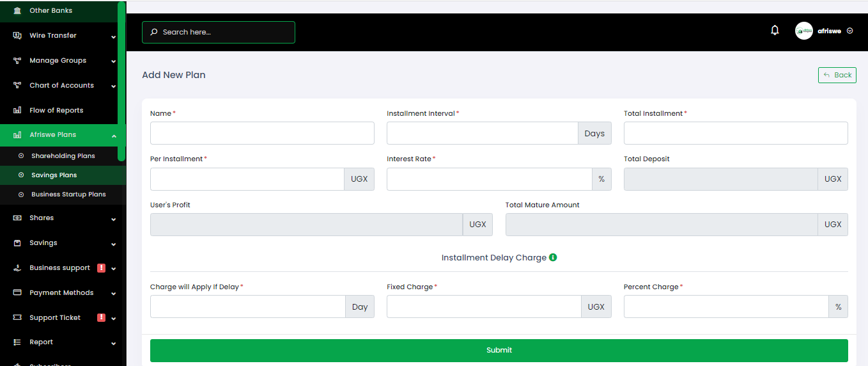Expand the Savings menu chevron
Screen dimensions: 868x366
(x=113, y=244)
